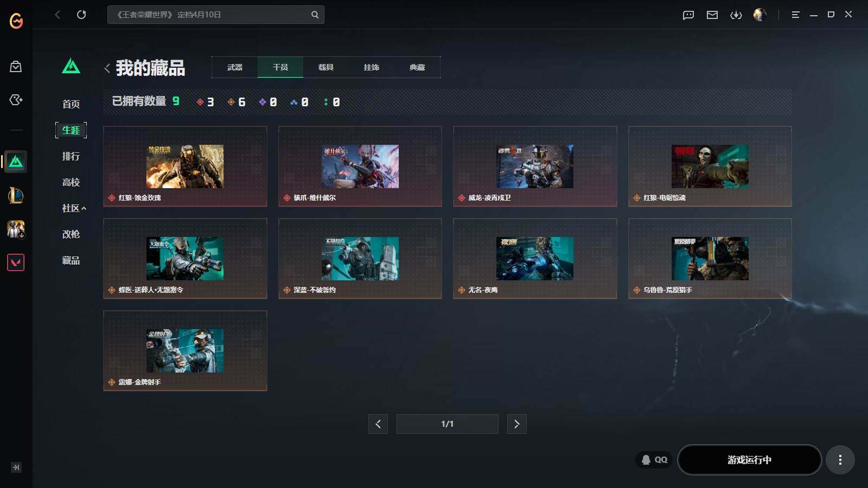Open the 骇爪-维什戴尔 operator card
Screen dimensions: 868x488
(360, 166)
